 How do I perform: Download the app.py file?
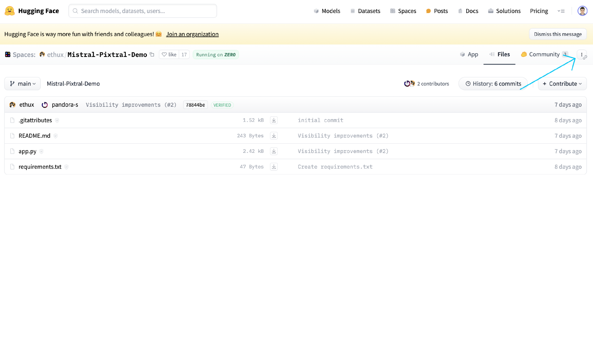[x=274, y=151]
